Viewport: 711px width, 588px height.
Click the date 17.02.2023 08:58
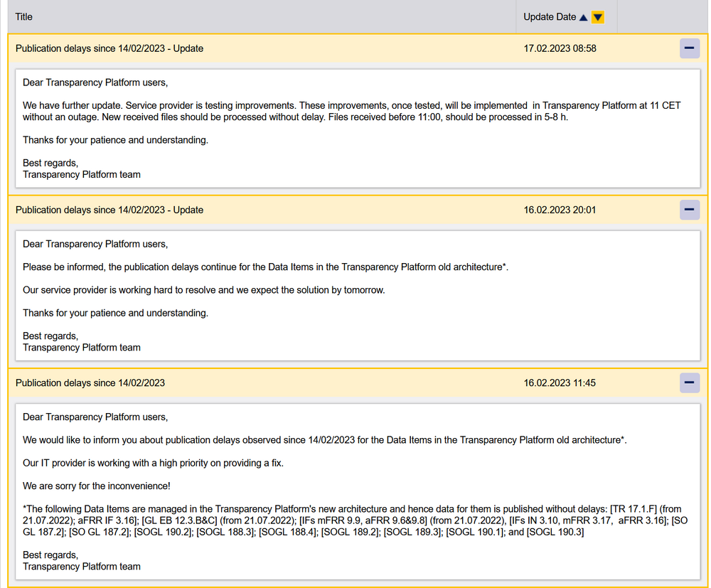(x=560, y=48)
